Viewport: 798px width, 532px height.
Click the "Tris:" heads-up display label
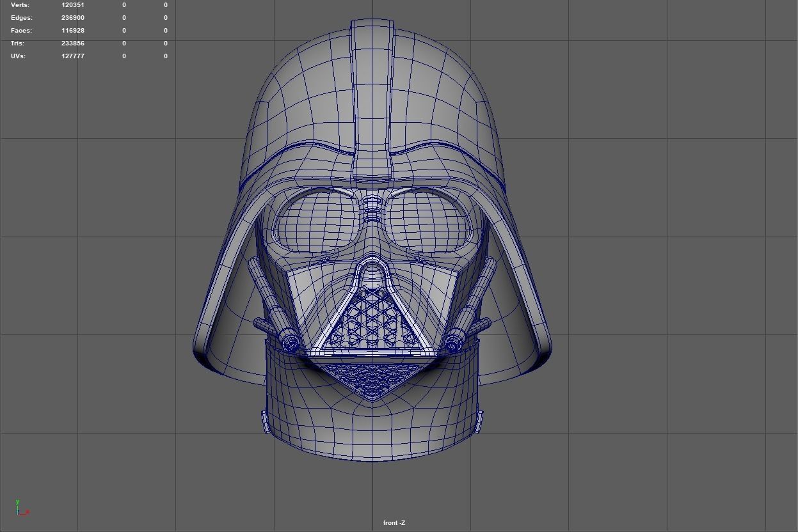click(17, 43)
